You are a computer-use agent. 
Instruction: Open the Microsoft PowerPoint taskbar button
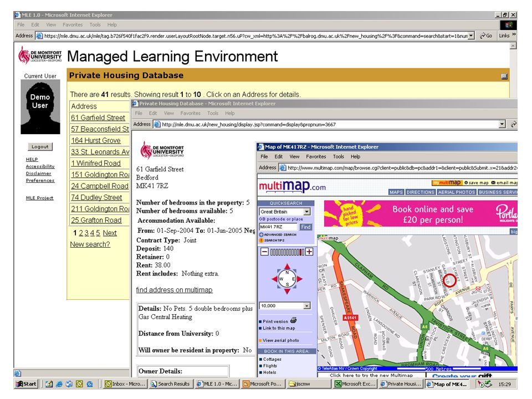(x=263, y=383)
